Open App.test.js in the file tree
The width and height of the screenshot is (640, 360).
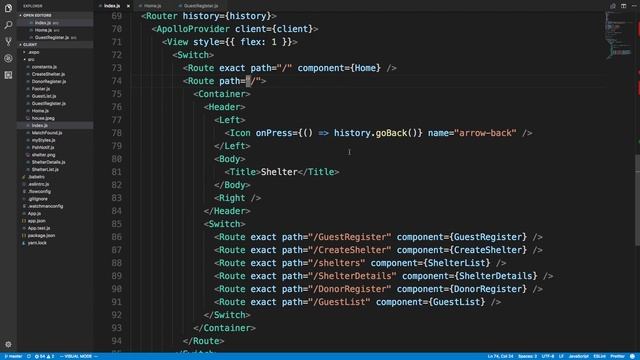[x=39, y=229]
